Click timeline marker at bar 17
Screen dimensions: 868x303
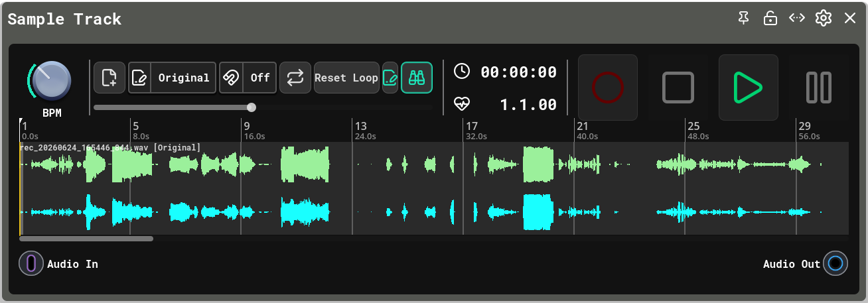click(x=471, y=126)
